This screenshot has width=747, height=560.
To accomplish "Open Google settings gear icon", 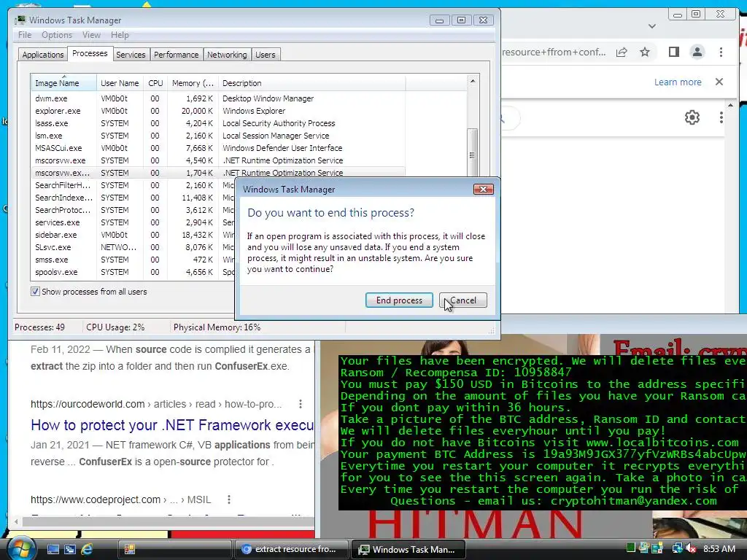I will click(692, 117).
